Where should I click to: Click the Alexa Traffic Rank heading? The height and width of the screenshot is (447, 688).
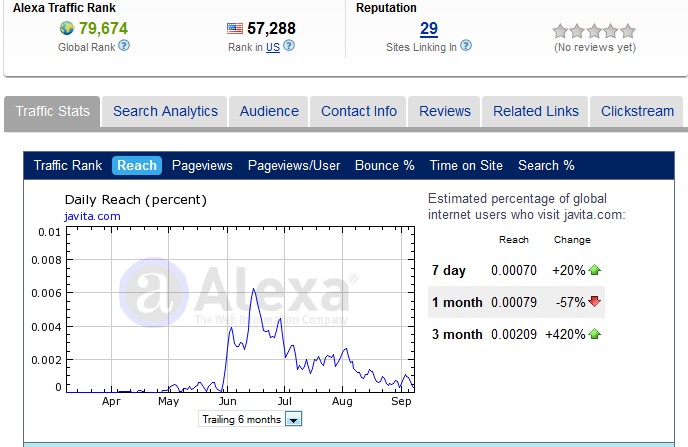(x=64, y=8)
